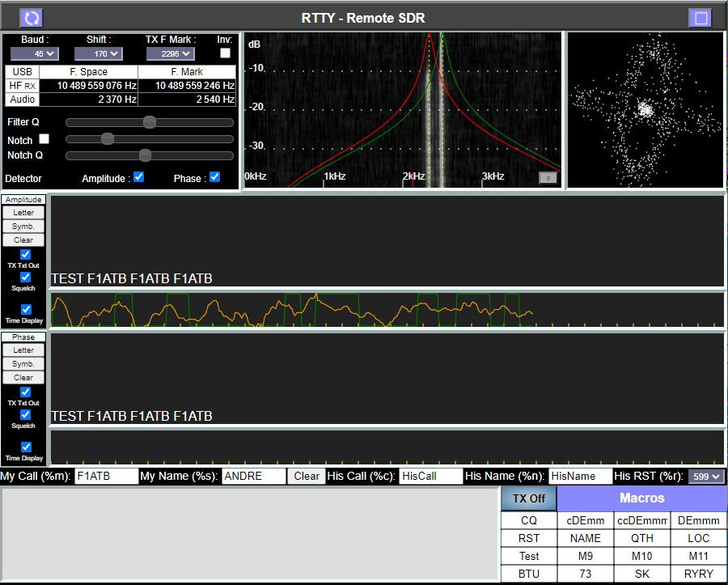Click Clear button in Phase panel

coord(23,378)
